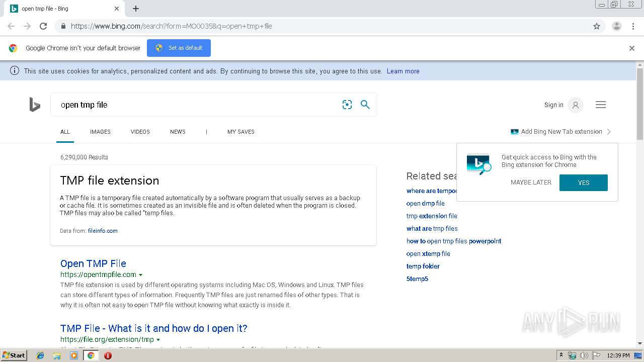Click the Bing account avatar icon
Screen dimensions: 644x362
[575, 105]
